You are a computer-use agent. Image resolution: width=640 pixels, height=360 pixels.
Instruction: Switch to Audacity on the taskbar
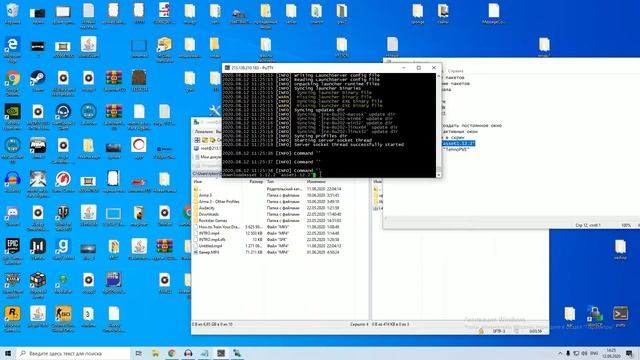click(188, 353)
